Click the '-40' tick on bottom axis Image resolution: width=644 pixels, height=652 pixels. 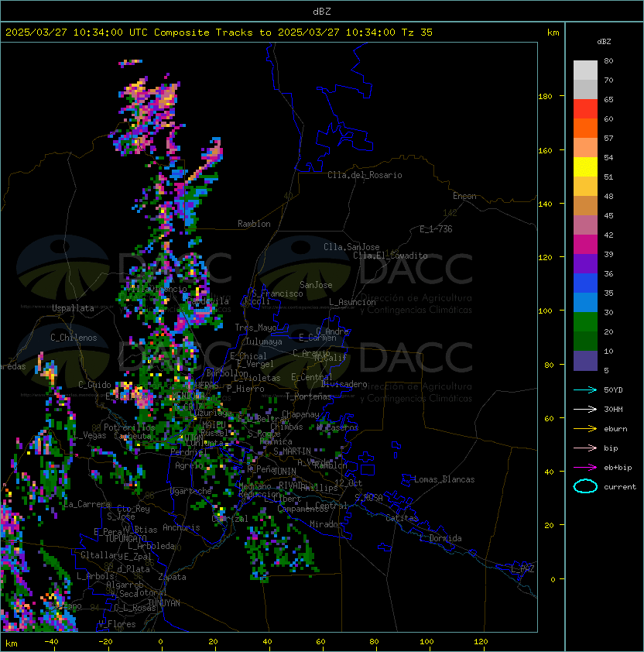tap(51, 642)
